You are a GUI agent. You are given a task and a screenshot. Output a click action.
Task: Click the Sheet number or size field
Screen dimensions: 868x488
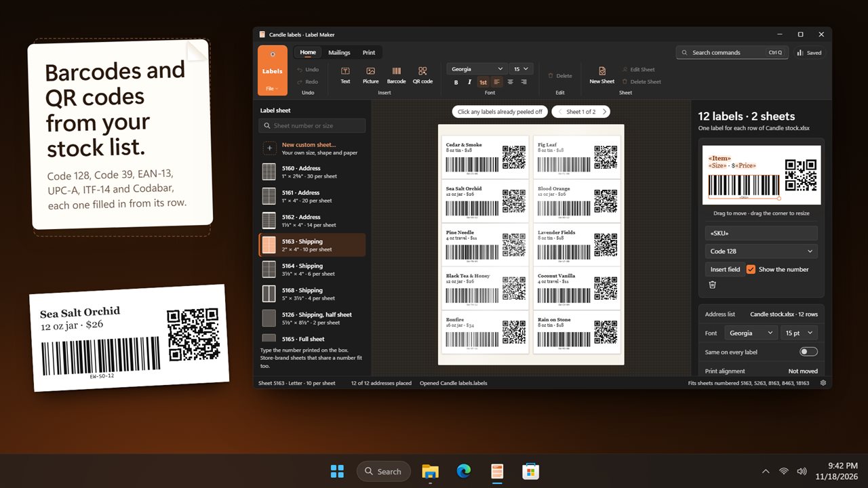pyautogui.click(x=312, y=125)
